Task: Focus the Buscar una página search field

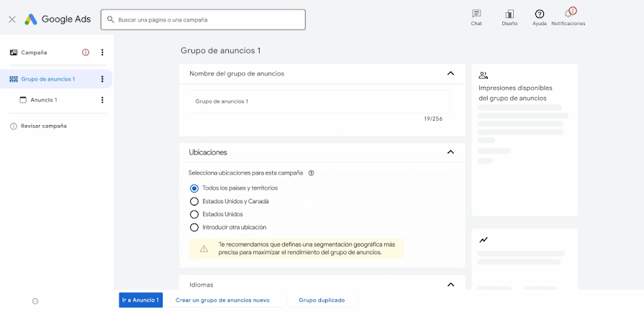Action: tap(203, 19)
